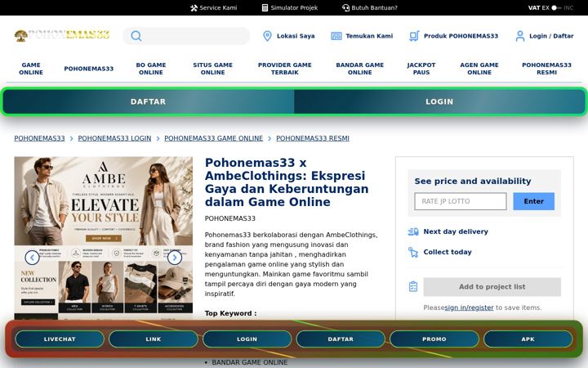Screen dimensions: 588x368
Task: Select POHONEMAS33 RESMI menu item
Action: (x=546, y=69)
